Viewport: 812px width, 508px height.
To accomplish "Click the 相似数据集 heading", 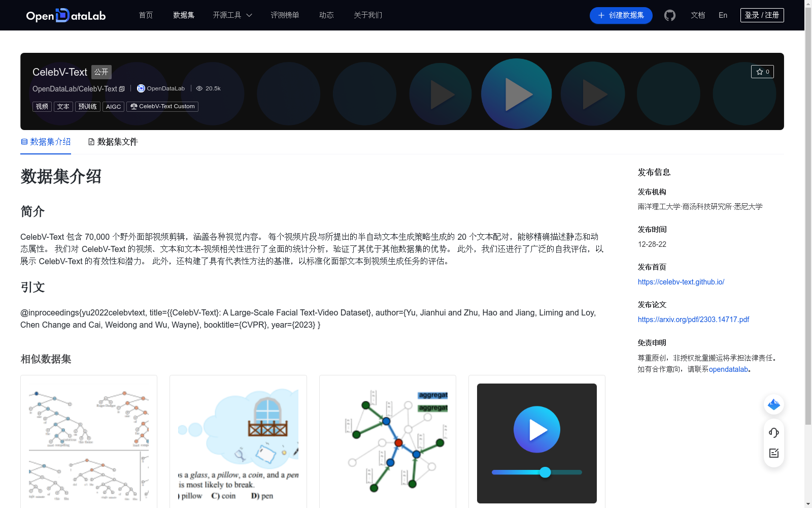I will (46, 359).
